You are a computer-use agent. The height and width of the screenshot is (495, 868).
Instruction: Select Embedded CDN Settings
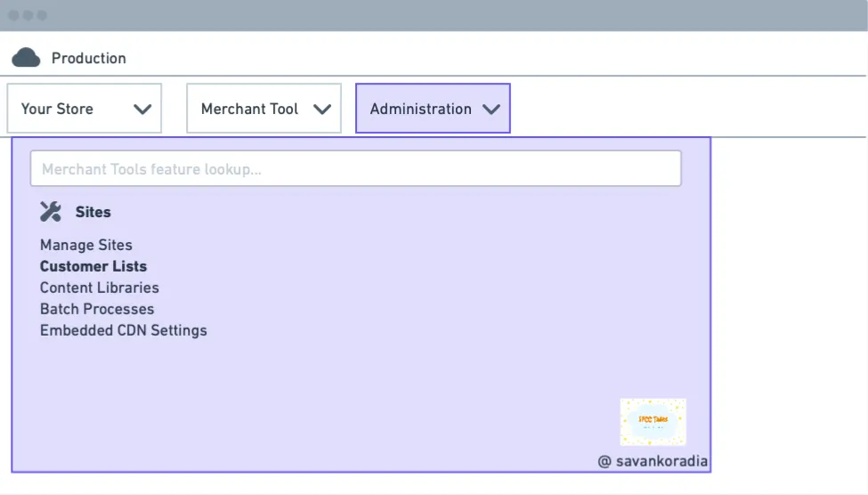(x=124, y=330)
